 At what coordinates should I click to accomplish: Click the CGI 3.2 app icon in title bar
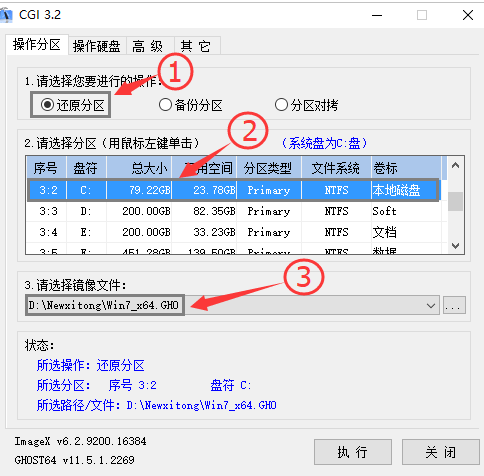click(x=6, y=15)
